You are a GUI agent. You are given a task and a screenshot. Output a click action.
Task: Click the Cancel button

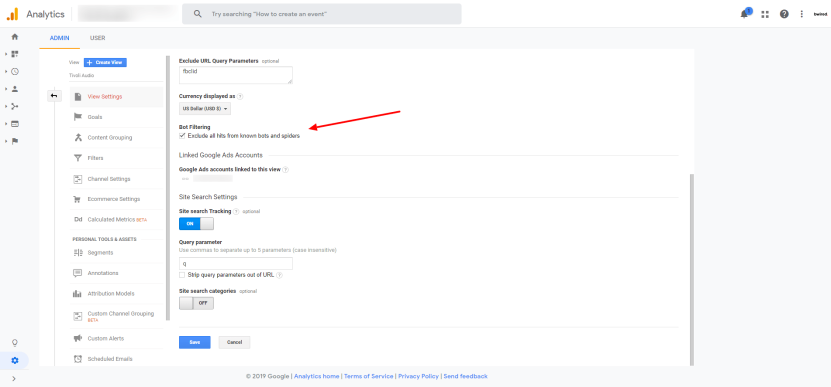coord(234,342)
